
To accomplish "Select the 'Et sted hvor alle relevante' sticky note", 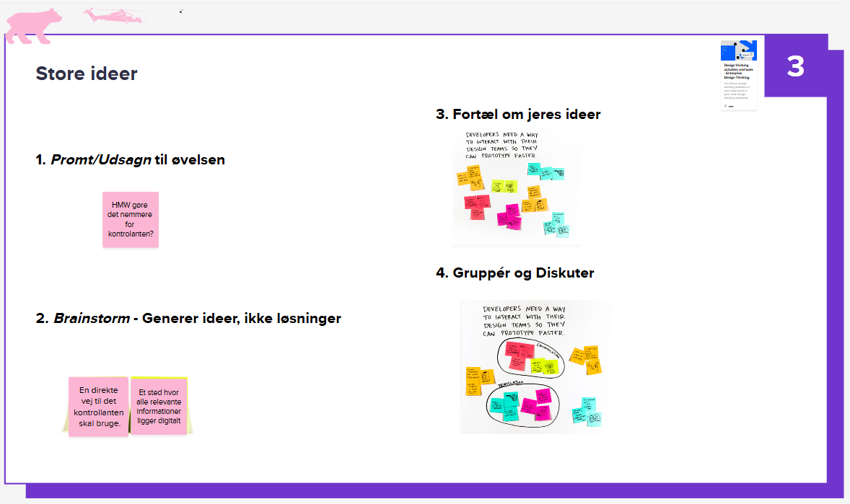I will (x=159, y=407).
